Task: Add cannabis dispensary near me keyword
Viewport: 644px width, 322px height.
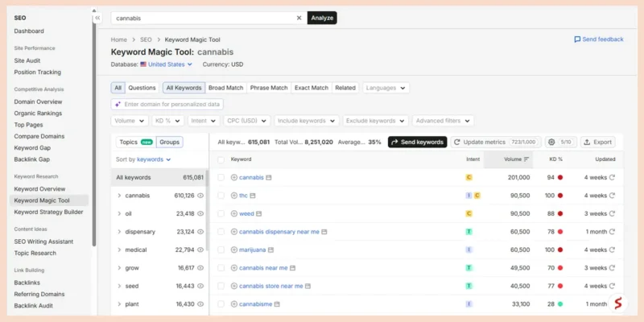Action: [234, 232]
